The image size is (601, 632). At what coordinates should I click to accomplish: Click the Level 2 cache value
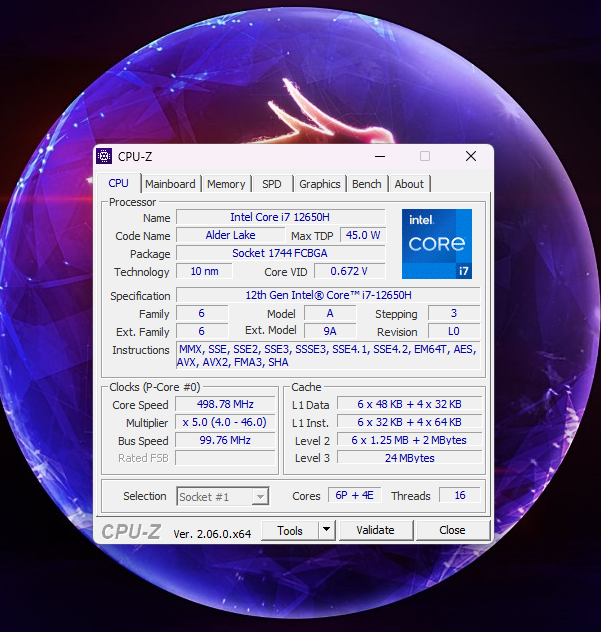(409, 440)
